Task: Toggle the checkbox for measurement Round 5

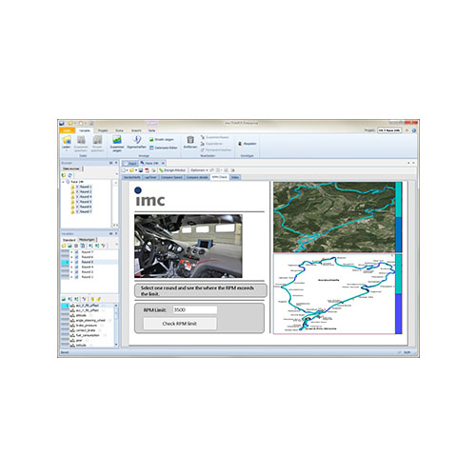Action: [x=76, y=262]
